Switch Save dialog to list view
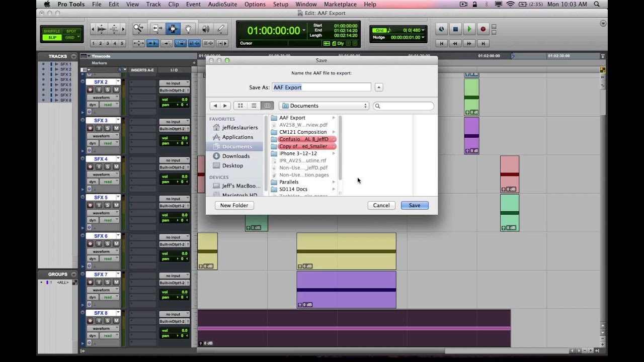 (x=254, y=106)
